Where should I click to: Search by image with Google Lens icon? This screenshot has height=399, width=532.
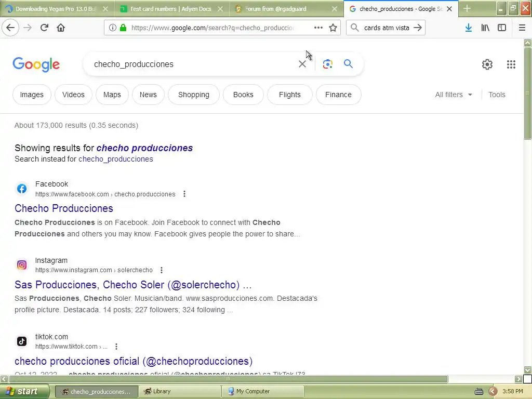327,64
